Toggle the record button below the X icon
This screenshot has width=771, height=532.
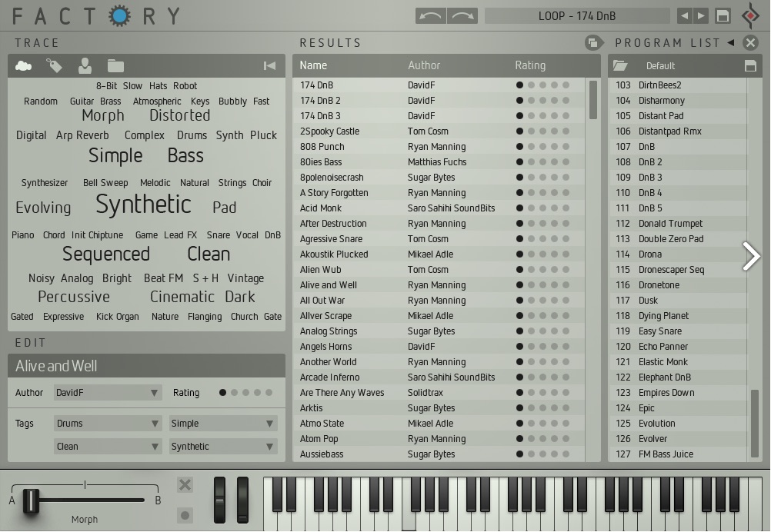tap(185, 516)
